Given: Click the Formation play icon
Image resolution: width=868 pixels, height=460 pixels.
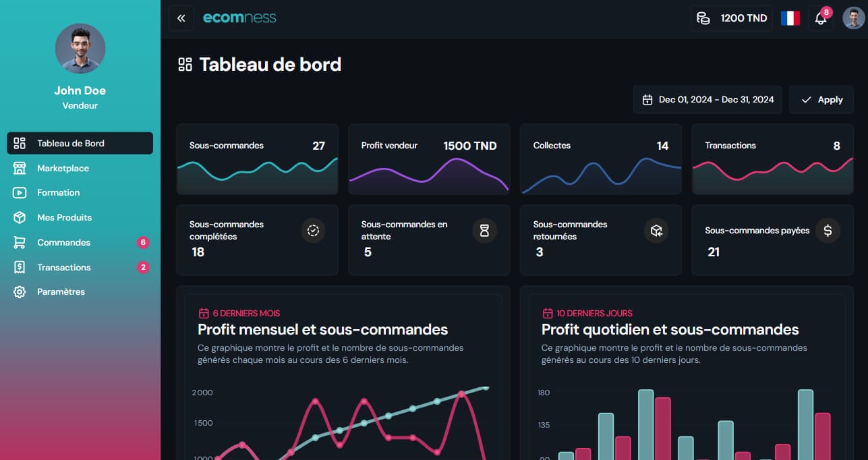Looking at the screenshot, I should click(x=20, y=193).
